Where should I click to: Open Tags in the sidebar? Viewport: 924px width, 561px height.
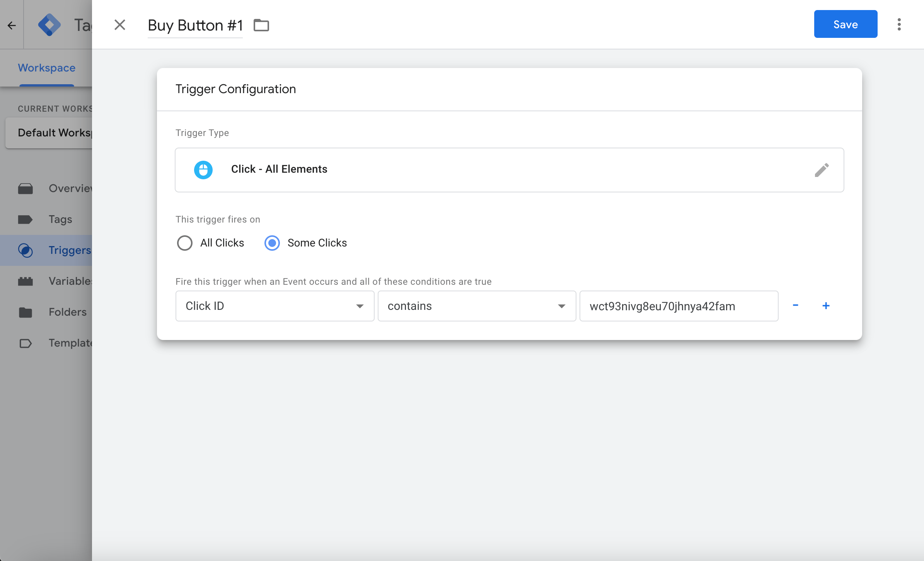(x=60, y=219)
